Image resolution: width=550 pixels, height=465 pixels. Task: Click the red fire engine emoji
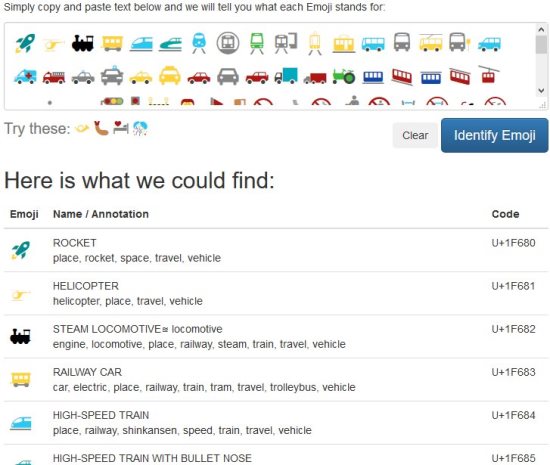coord(54,77)
